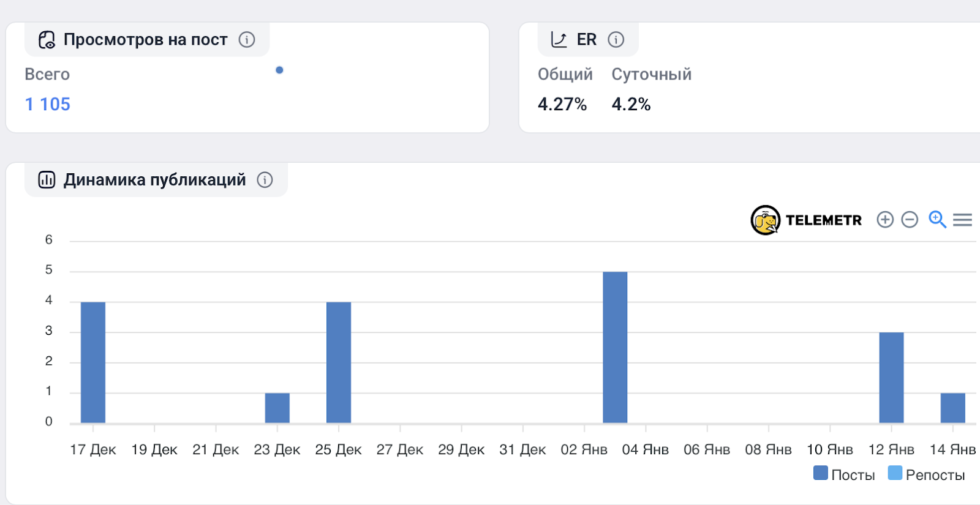Toggle the Посты series in legend
Image resolution: width=980 pixels, height=505 pixels.
[844, 474]
